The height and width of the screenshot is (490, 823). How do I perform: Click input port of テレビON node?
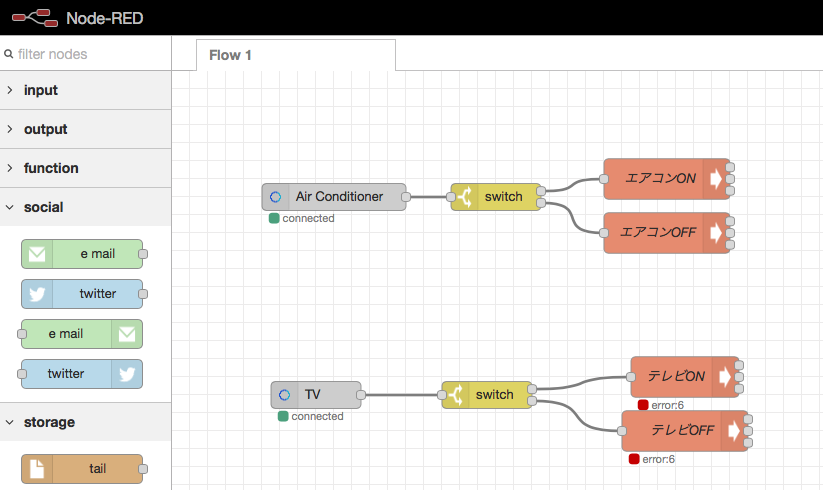point(630,377)
